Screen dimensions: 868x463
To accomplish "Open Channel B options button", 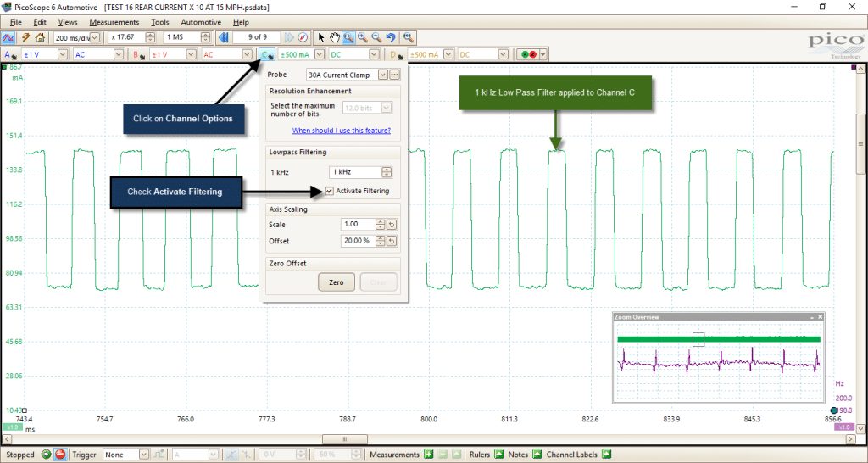I will [x=138, y=55].
